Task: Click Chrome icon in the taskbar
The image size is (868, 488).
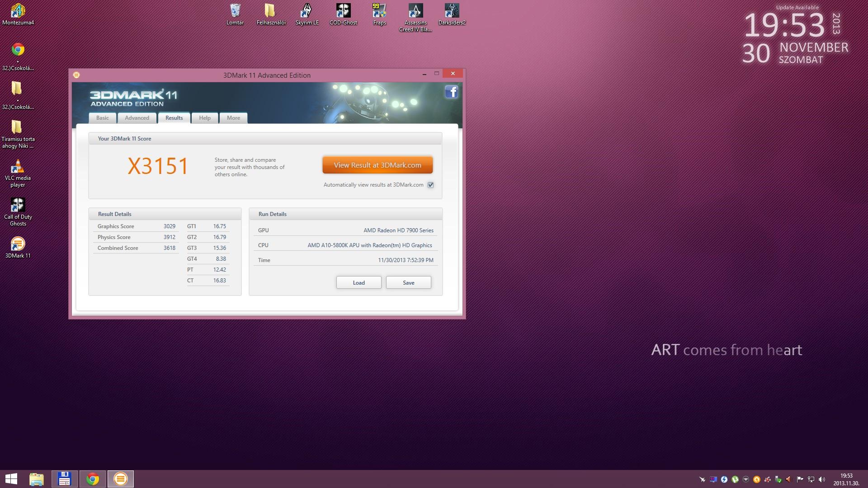Action: [93, 479]
